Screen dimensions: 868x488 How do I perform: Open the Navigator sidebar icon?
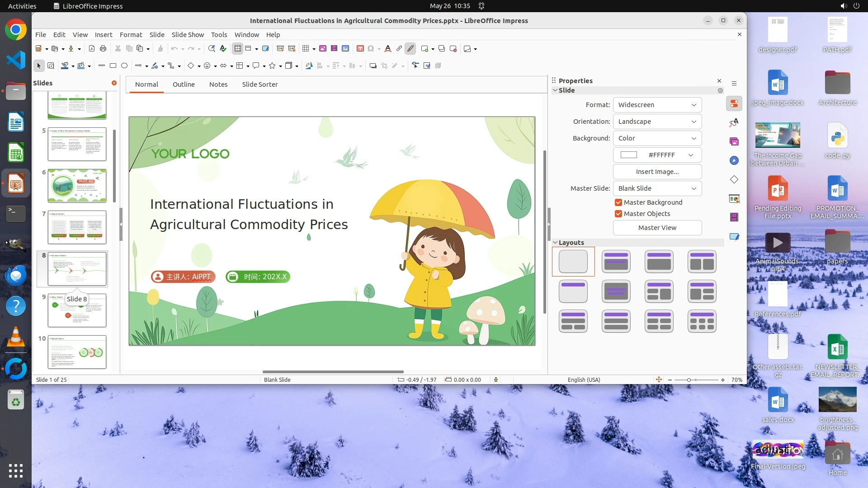coord(734,160)
